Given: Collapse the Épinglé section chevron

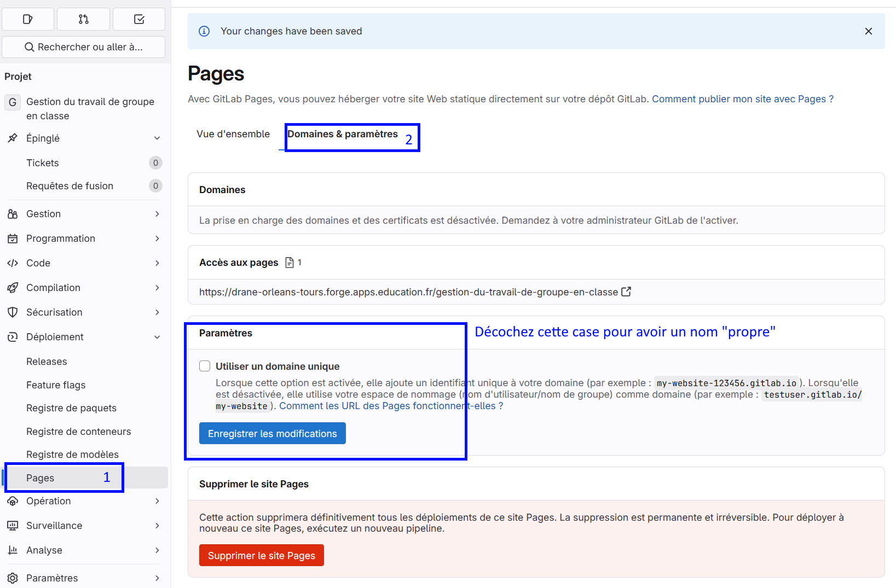Looking at the screenshot, I should click(x=157, y=138).
